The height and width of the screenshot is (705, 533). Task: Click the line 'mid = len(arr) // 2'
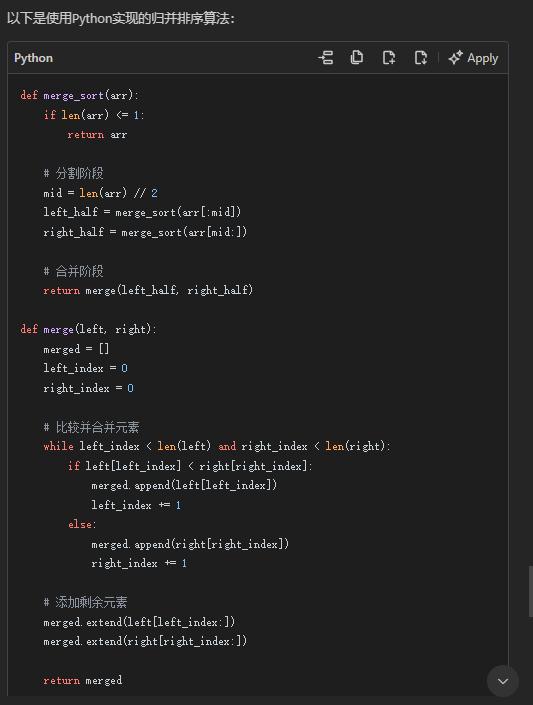100,193
